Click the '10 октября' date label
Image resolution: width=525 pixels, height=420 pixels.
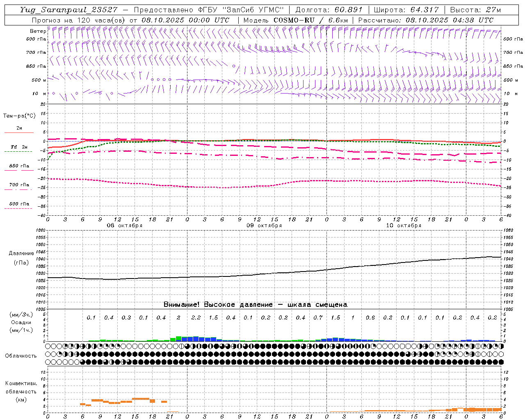tap(404, 226)
